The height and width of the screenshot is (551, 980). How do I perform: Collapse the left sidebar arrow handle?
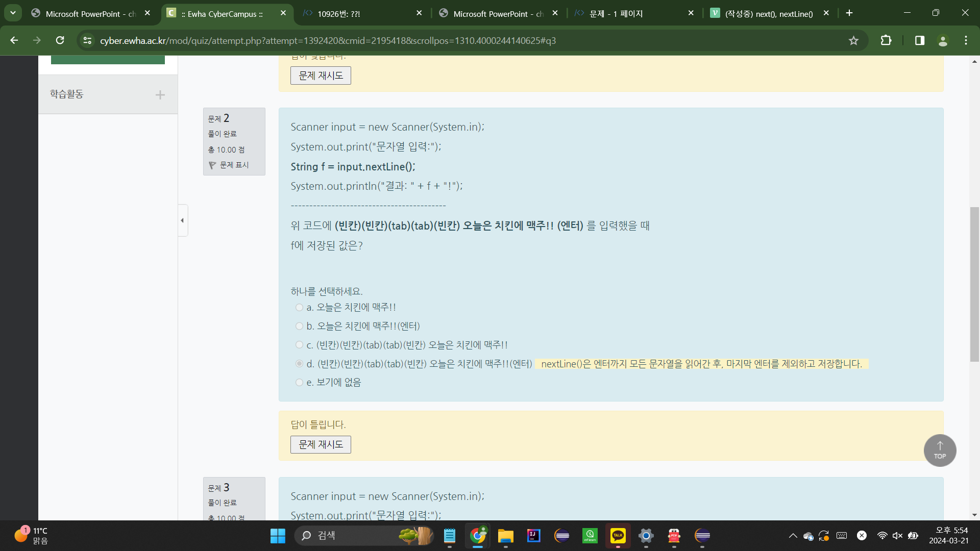pyautogui.click(x=182, y=220)
